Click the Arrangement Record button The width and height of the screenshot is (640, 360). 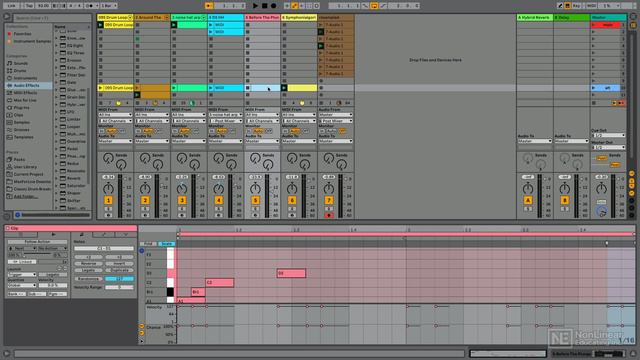[273, 6]
